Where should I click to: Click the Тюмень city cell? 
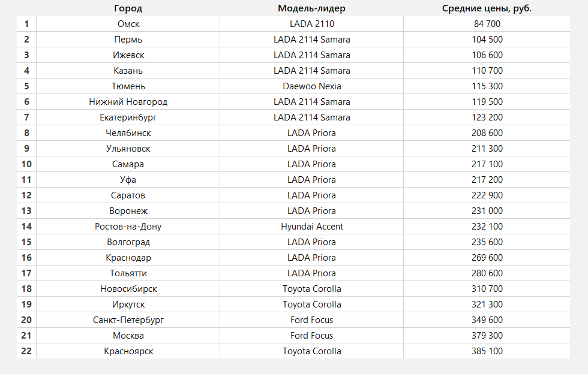[x=128, y=86]
